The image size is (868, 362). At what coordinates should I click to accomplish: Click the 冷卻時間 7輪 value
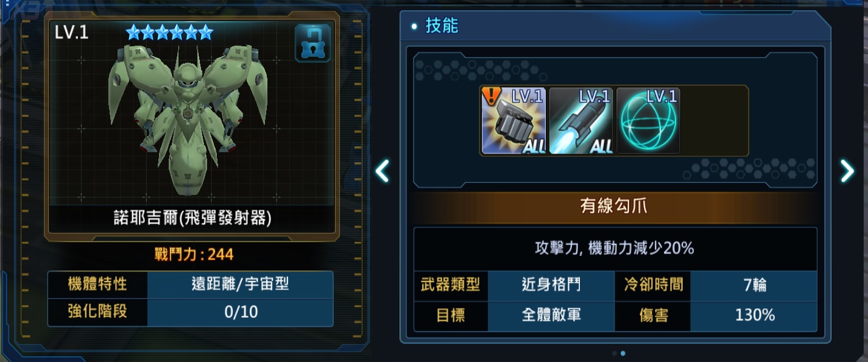click(755, 285)
